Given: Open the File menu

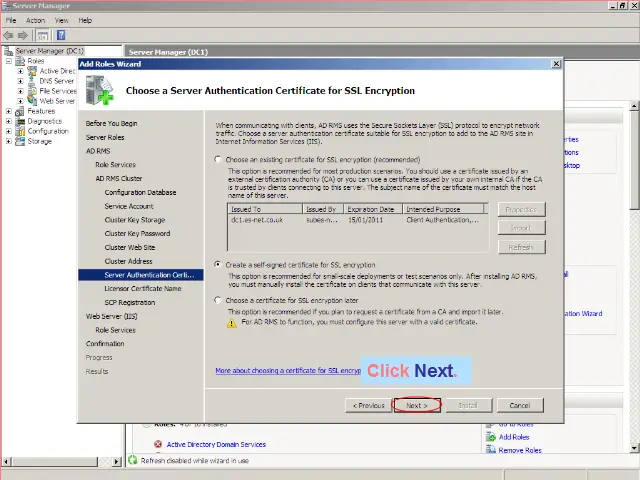Looking at the screenshot, I should [x=11, y=20].
